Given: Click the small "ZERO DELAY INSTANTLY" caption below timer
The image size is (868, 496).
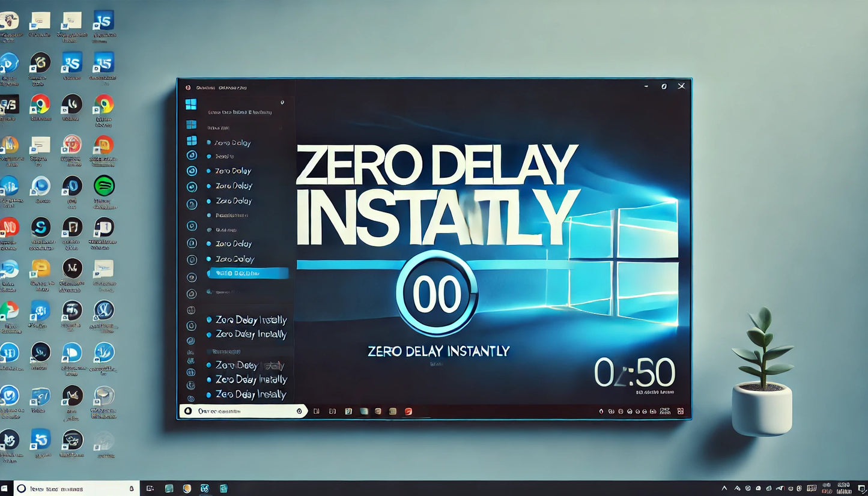Looking at the screenshot, I should (x=439, y=351).
